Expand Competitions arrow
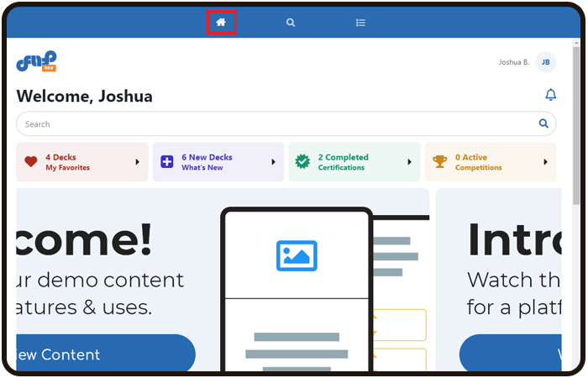 pyautogui.click(x=546, y=162)
